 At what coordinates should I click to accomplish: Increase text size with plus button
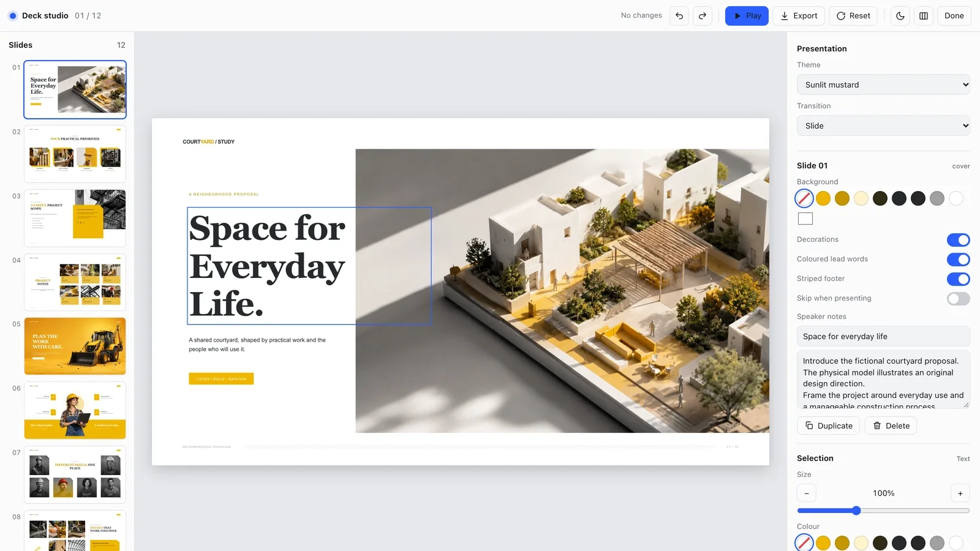click(960, 493)
